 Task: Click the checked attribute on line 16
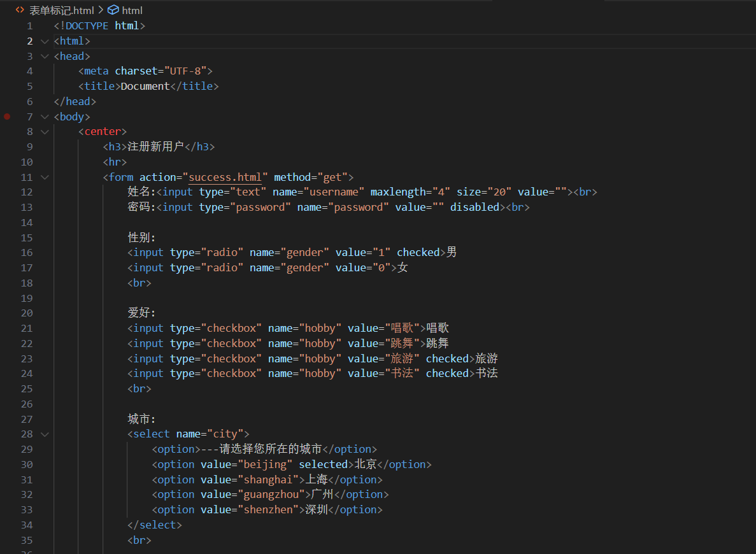[418, 253]
